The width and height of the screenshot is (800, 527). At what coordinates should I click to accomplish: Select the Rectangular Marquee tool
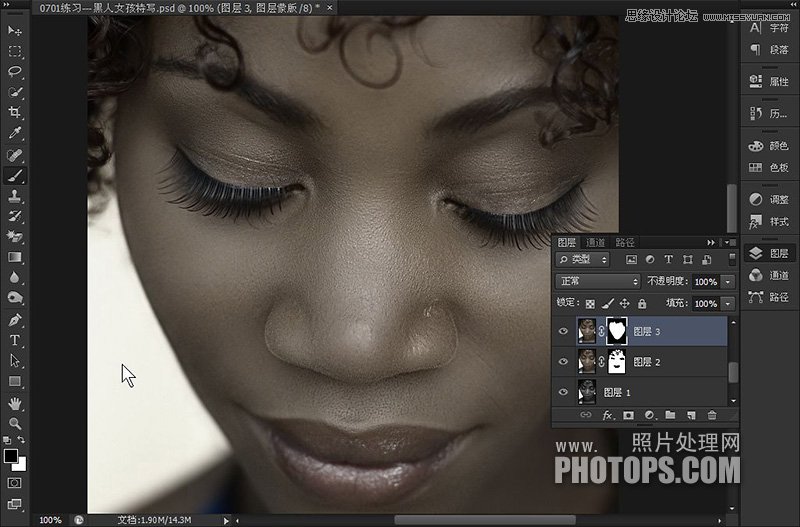pyautogui.click(x=15, y=51)
